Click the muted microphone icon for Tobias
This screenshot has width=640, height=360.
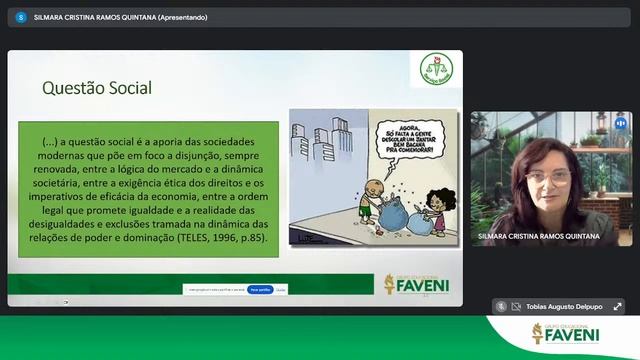point(501,307)
